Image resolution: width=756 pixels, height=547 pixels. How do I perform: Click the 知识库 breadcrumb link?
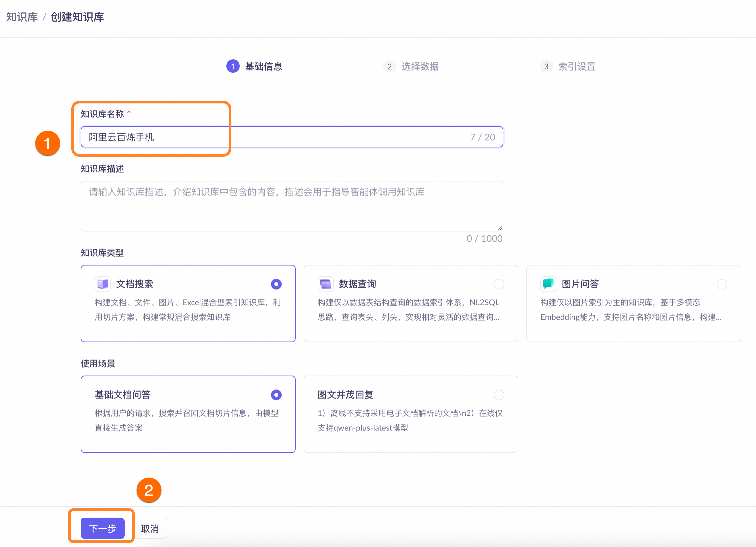click(x=22, y=17)
